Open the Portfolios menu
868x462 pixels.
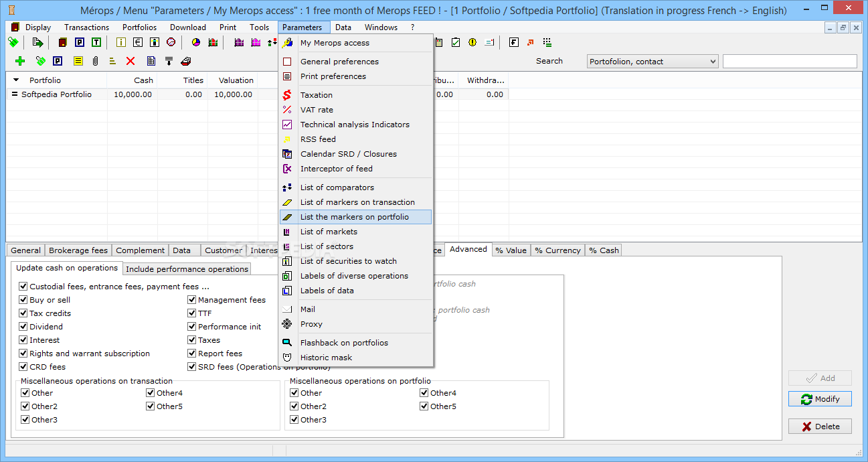pos(140,27)
